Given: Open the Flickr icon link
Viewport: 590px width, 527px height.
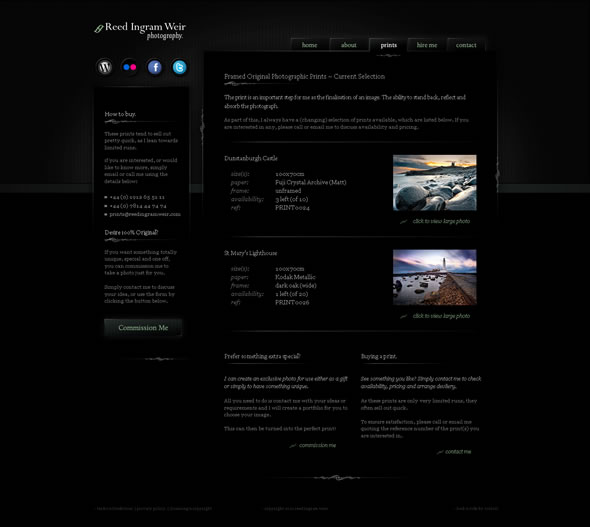Looking at the screenshot, I should (130, 67).
